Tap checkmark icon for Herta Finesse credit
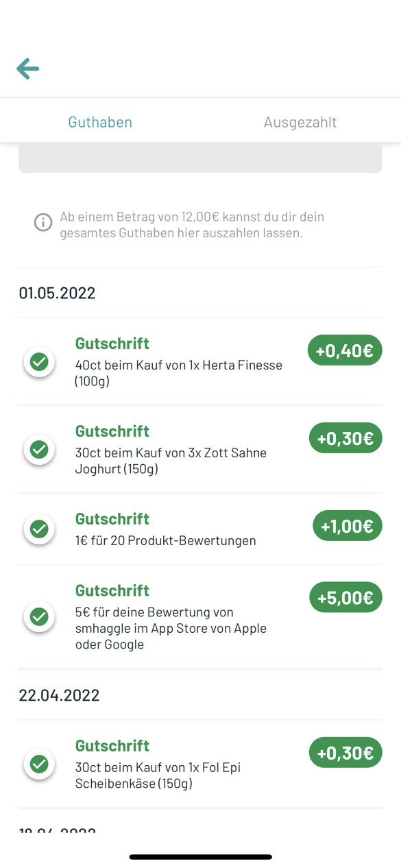 tap(39, 361)
